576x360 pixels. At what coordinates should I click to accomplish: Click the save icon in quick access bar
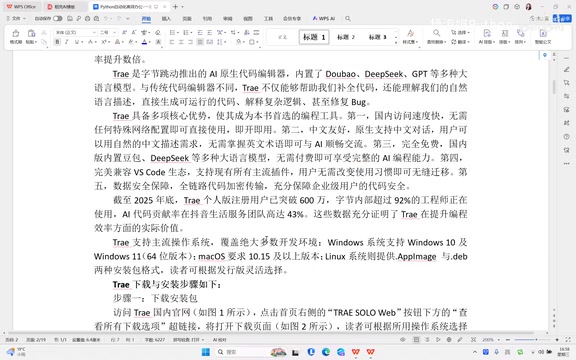pyautogui.click(x=70, y=18)
